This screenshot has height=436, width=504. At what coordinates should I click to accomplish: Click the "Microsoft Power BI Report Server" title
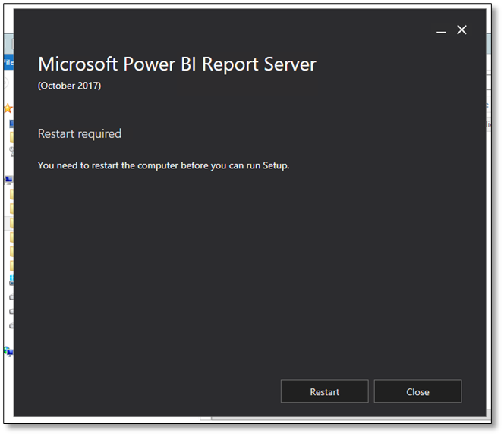click(177, 64)
